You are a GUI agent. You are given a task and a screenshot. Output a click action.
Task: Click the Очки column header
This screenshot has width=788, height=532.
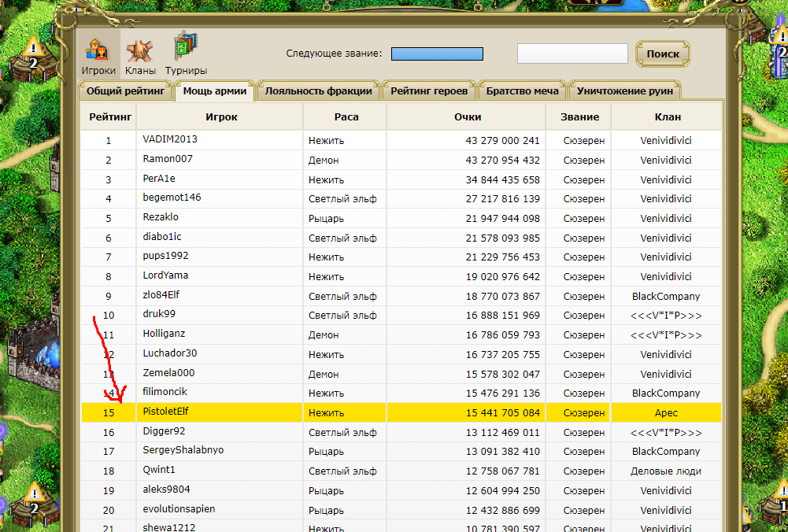click(466, 116)
